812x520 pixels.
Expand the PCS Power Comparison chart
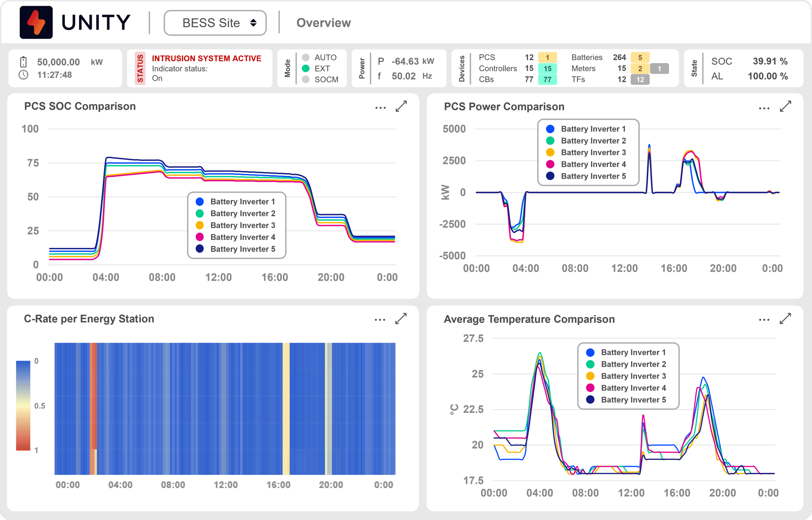tap(785, 107)
